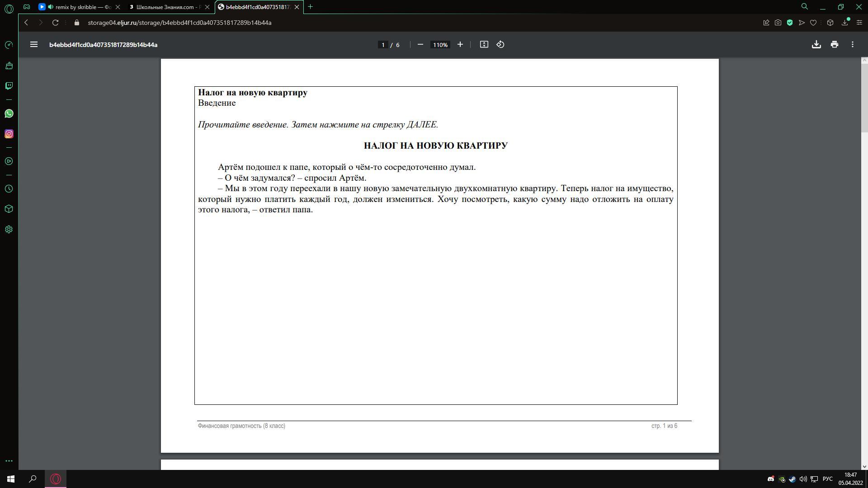Open Easy Setup sliders panel
Viewport: 868px width, 488px height.
(859, 23)
